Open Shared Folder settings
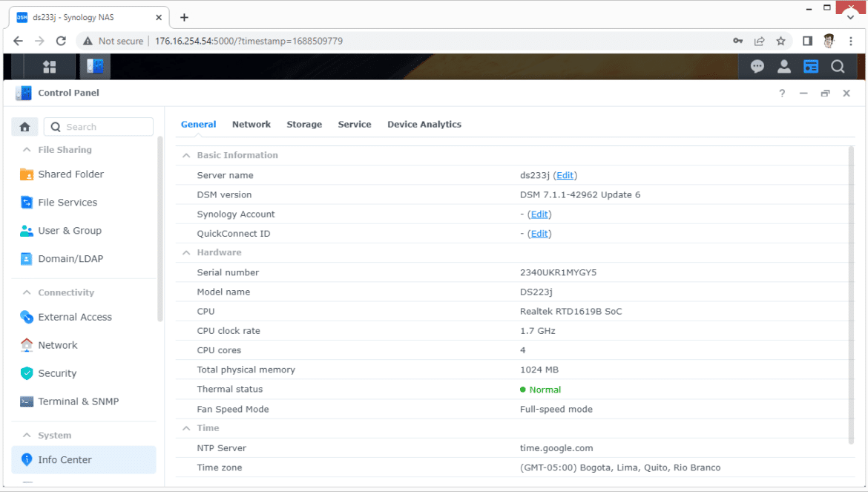 (84, 174)
